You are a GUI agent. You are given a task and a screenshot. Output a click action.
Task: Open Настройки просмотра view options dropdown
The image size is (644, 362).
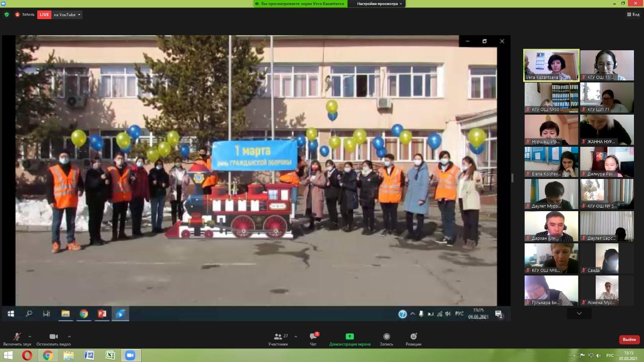pyautogui.click(x=379, y=4)
